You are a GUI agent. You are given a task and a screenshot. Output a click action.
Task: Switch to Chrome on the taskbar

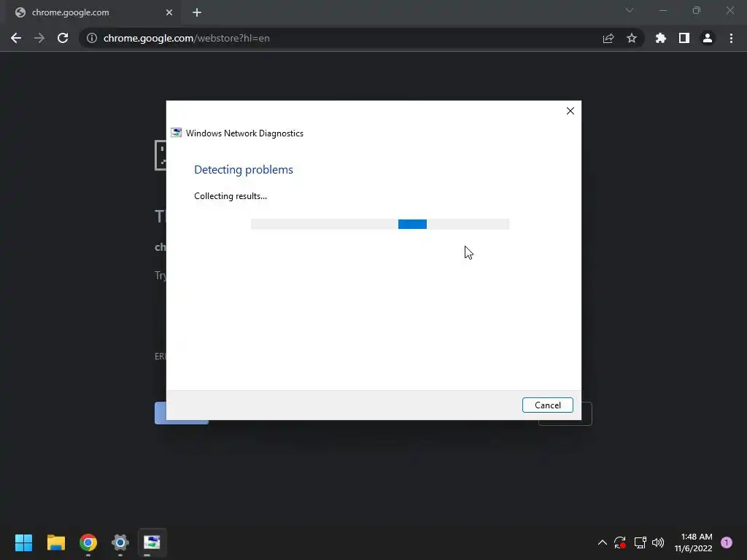[x=88, y=542]
